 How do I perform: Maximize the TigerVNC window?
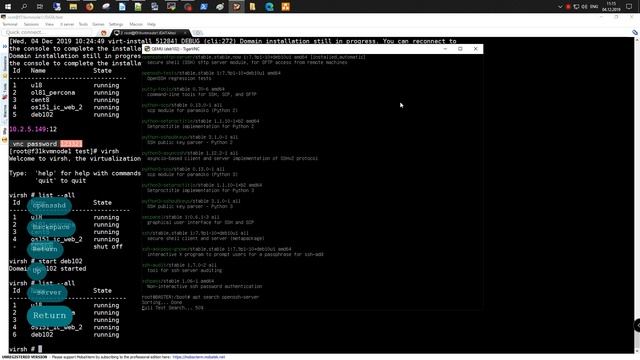(x=460, y=49)
